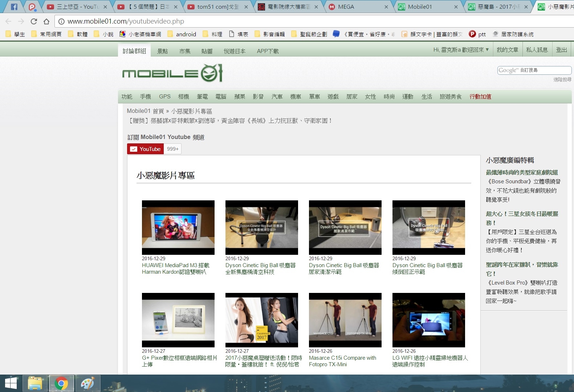Open the 學生 bookmark folder
The height and width of the screenshot is (392, 574).
(x=15, y=34)
